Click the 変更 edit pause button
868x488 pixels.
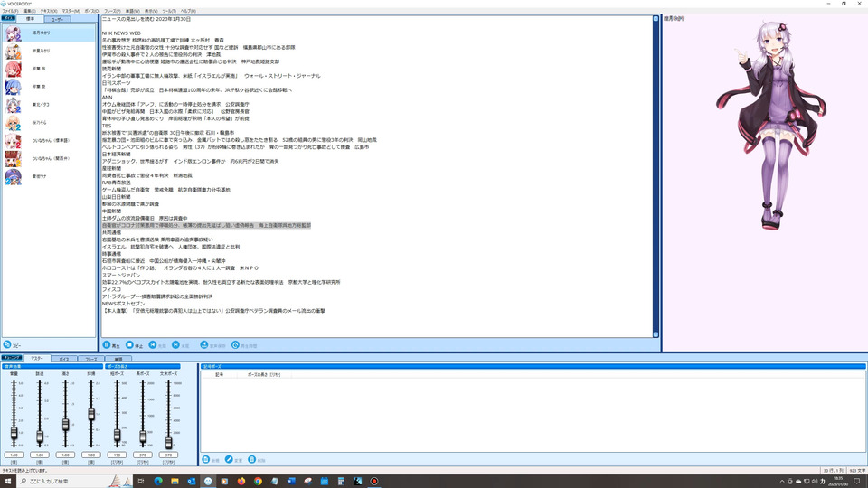pos(233,460)
